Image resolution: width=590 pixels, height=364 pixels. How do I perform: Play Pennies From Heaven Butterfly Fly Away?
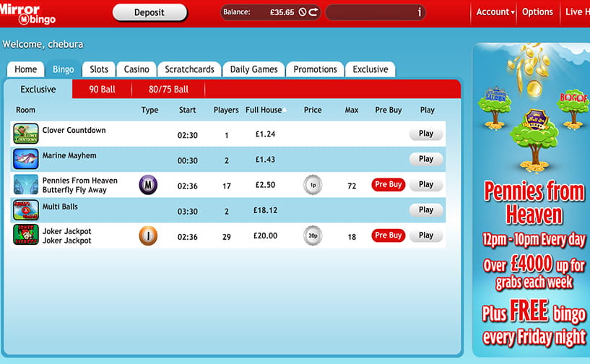click(x=426, y=184)
